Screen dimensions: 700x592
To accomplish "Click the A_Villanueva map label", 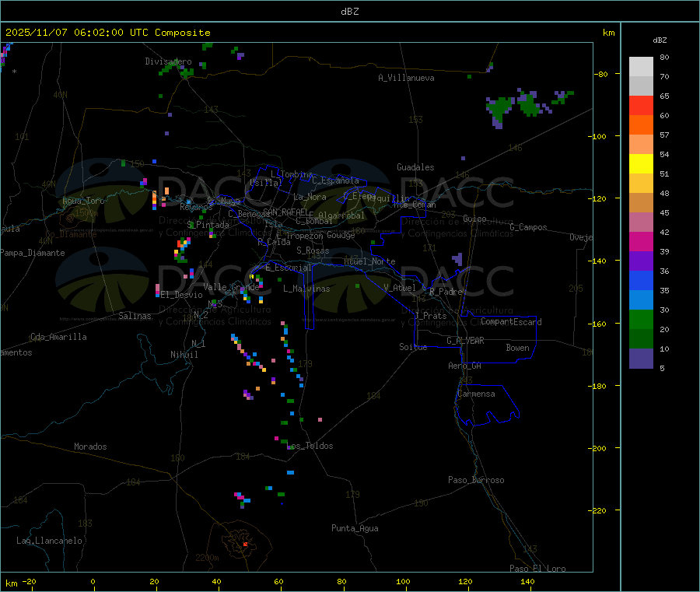I will coord(406,78).
